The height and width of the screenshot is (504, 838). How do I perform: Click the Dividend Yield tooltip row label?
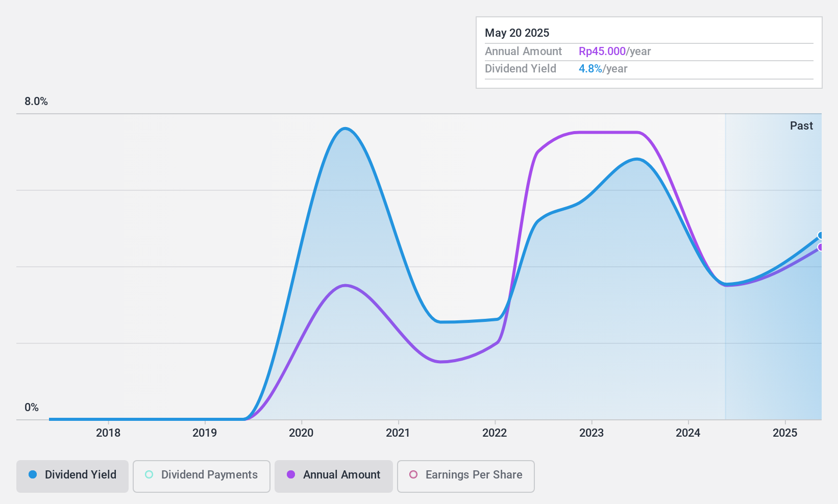click(x=521, y=69)
